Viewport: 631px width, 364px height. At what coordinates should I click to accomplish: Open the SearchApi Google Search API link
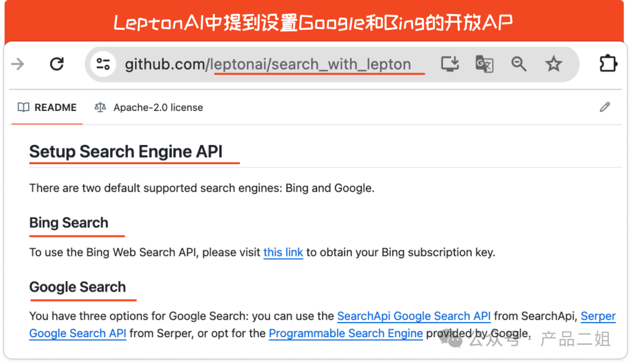tap(414, 316)
